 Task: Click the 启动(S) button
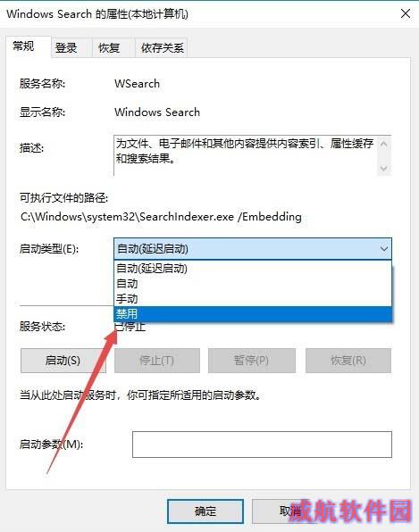coord(63,361)
